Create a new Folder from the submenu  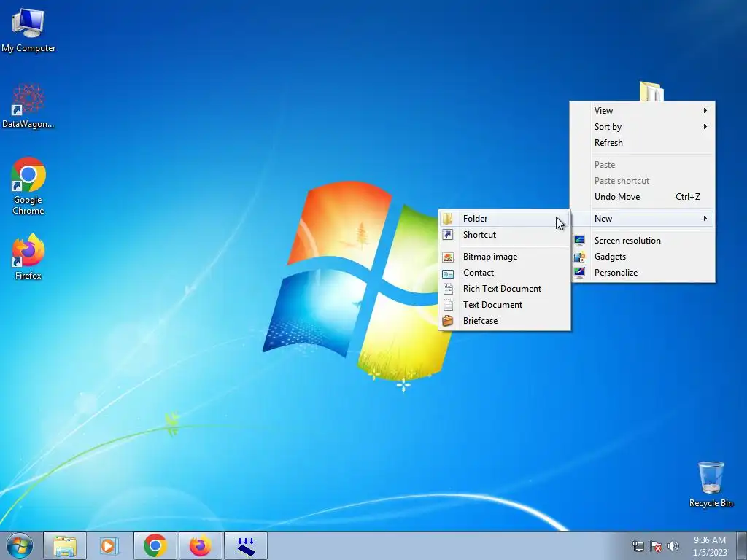click(x=504, y=219)
